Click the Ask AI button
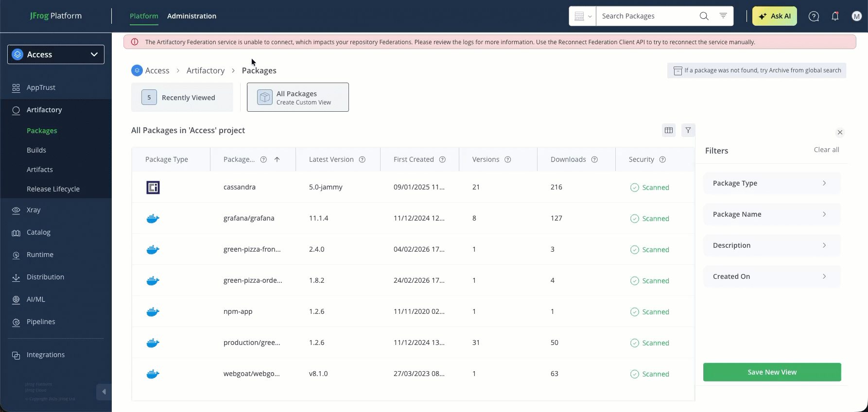This screenshot has height=412, width=868. pos(774,16)
